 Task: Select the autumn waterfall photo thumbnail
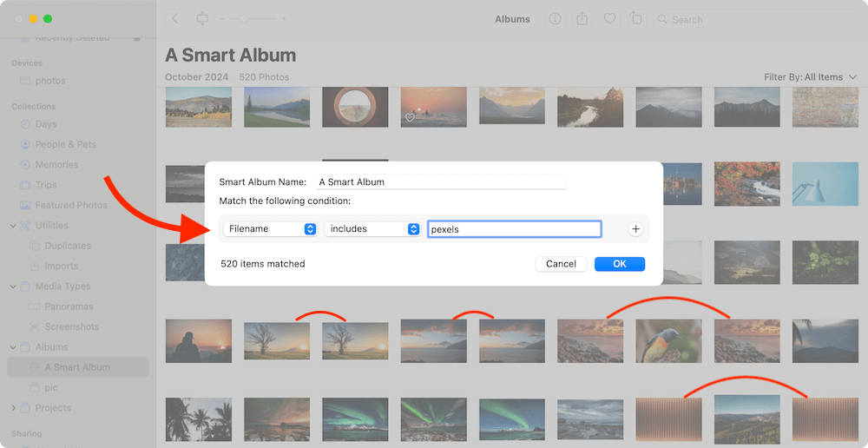point(746,184)
